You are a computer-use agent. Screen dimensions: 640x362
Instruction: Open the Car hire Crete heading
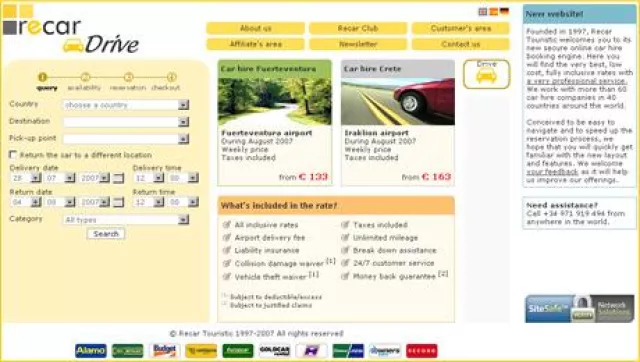[372, 69]
